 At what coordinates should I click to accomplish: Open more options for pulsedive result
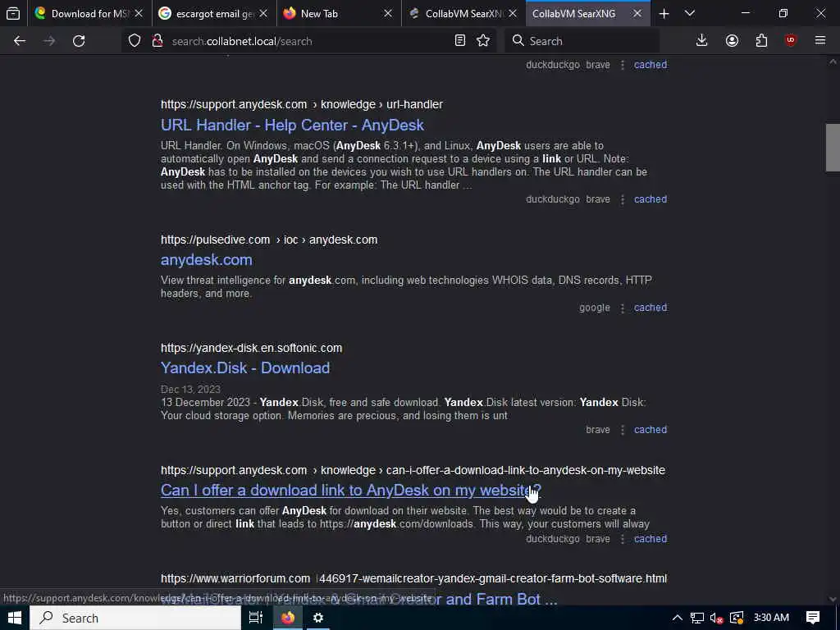[623, 308]
